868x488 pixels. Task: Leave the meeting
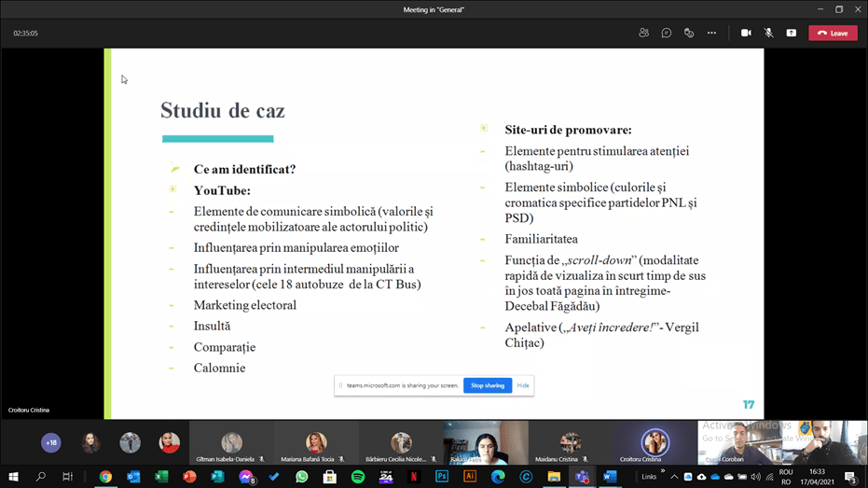coord(833,33)
